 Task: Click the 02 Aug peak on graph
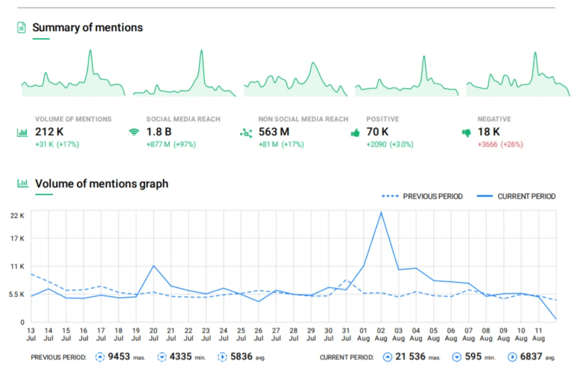pyautogui.click(x=381, y=213)
